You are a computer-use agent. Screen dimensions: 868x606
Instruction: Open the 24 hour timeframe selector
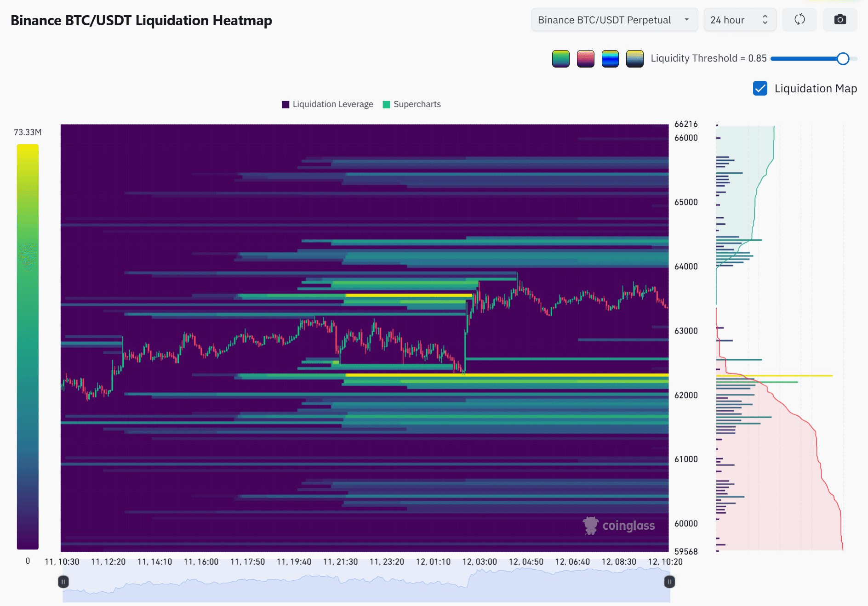[740, 20]
